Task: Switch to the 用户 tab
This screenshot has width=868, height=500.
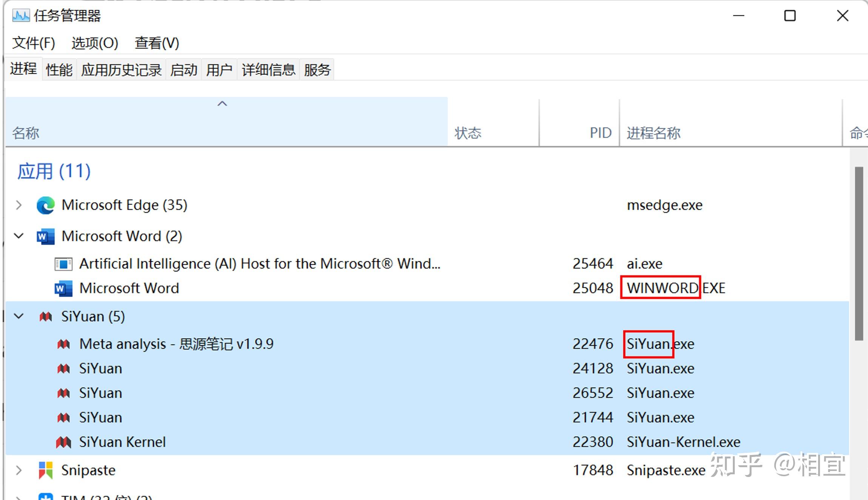Action: [x=219, y=70]
